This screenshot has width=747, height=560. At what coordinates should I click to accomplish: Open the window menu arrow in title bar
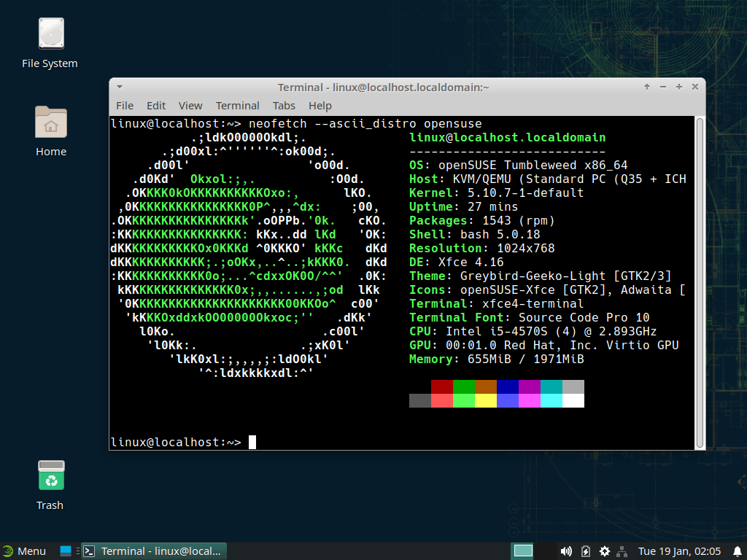120,87
